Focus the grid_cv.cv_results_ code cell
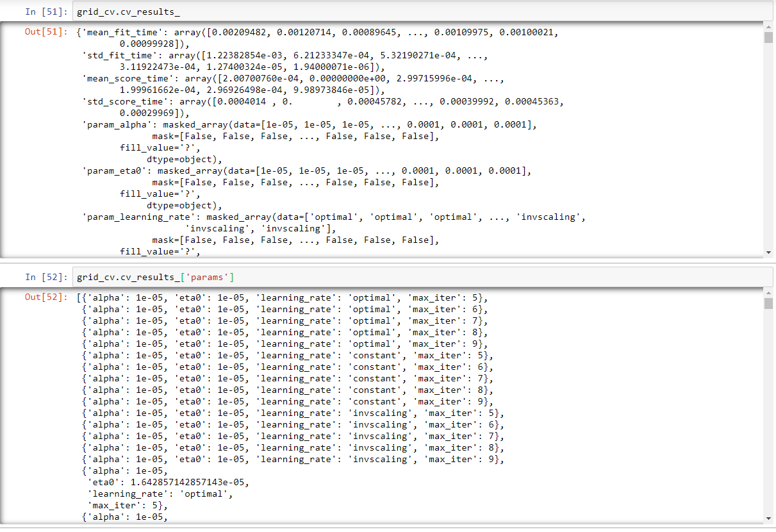The image size is (776, 532). point(423,12)
